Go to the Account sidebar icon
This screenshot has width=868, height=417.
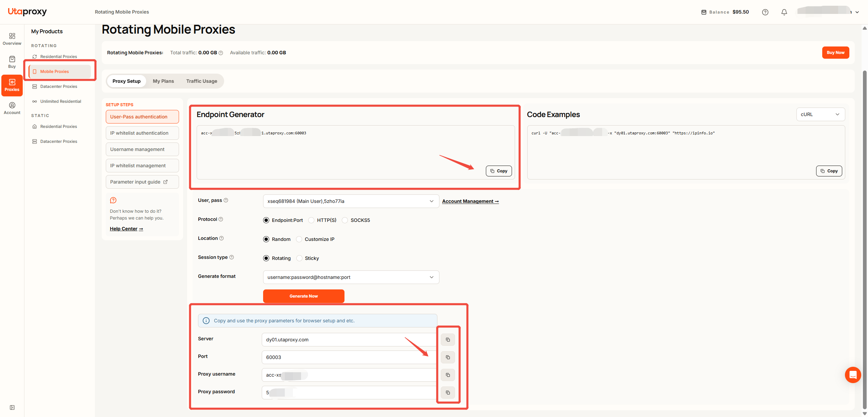(x=12, y=108)
